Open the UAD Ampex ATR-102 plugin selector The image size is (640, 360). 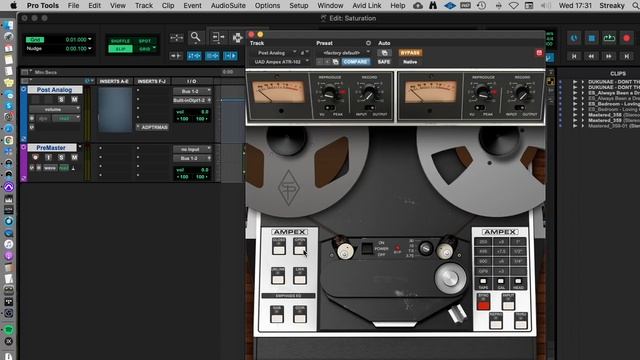click(280, 62)
